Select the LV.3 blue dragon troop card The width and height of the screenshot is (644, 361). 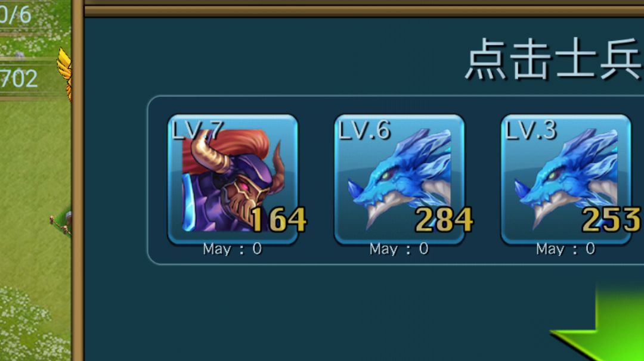click(x=566, y=179)
